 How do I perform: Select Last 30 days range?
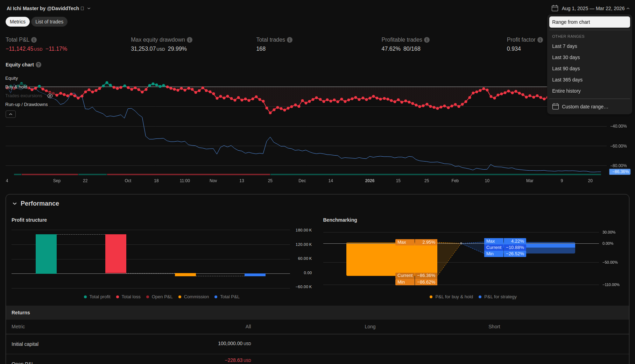566,57
